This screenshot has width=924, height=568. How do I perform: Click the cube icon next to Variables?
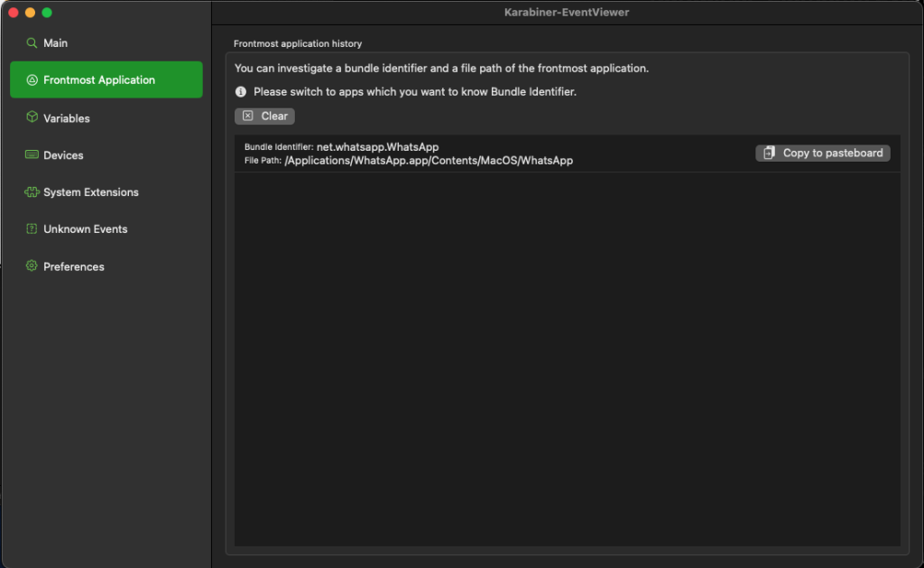click(x=32, y=118)
